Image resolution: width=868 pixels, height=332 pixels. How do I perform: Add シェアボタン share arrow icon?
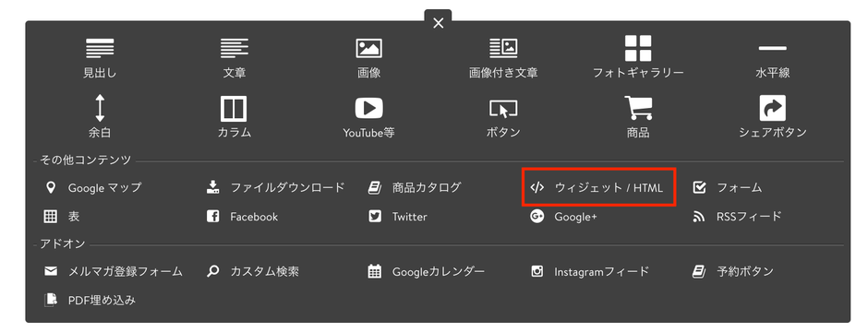pos(772,108)
